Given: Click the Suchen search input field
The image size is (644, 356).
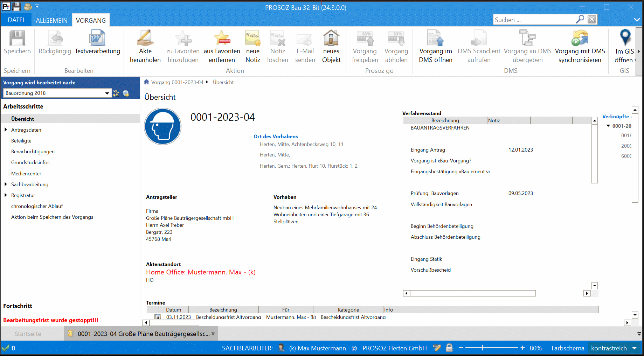Looking at the screenshot, I should (x=534, y=20).
